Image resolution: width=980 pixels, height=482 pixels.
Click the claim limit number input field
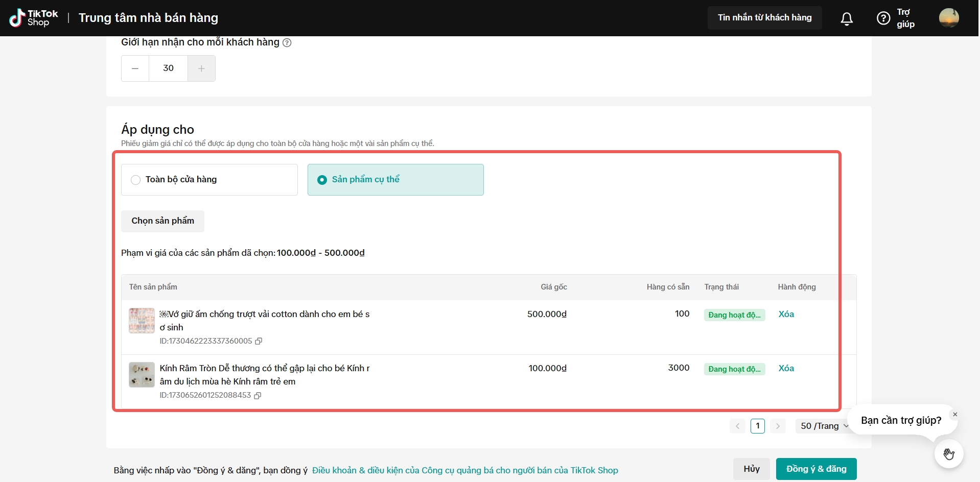[168, 68]
